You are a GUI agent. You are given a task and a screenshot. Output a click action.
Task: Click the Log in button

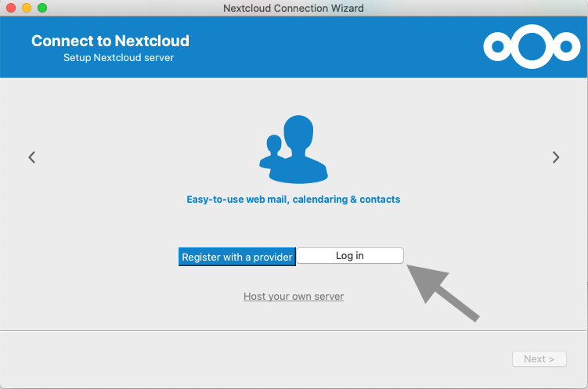pyautogui.click(x=350, y=256)
